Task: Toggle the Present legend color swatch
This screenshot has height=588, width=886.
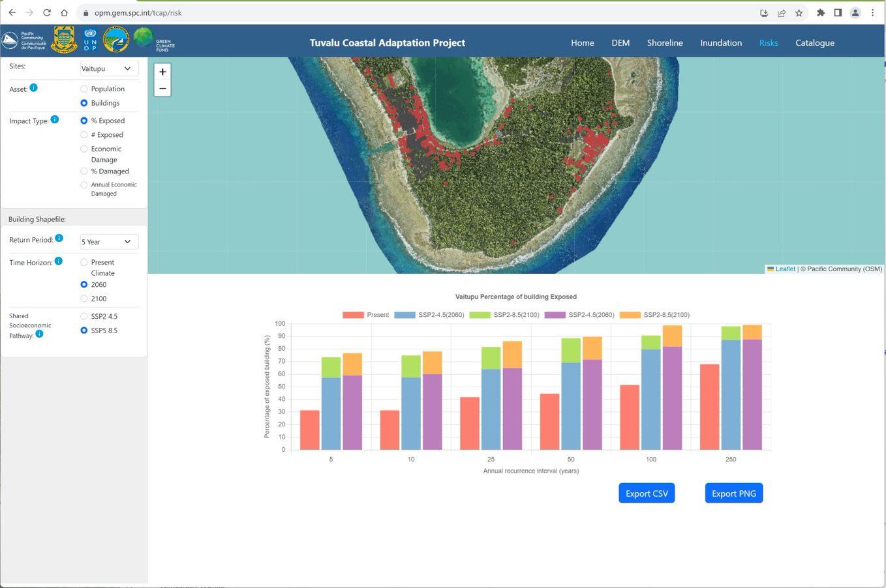Action: [353, 315]
